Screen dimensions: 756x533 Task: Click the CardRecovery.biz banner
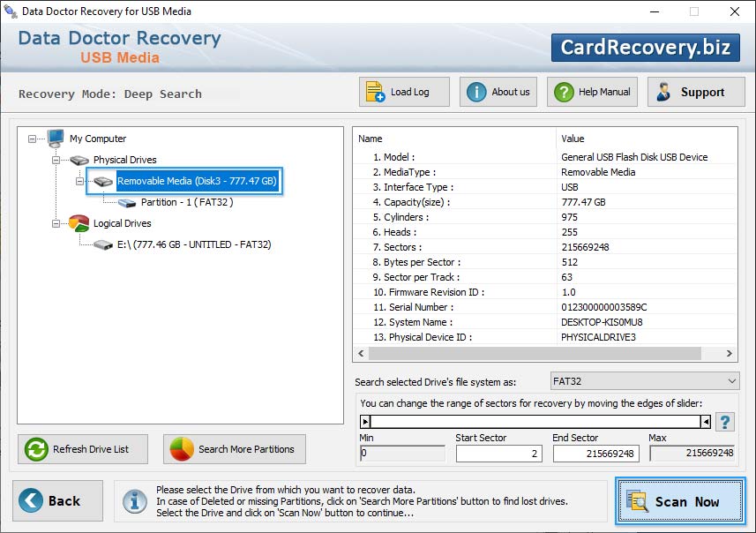click(646, 48)
